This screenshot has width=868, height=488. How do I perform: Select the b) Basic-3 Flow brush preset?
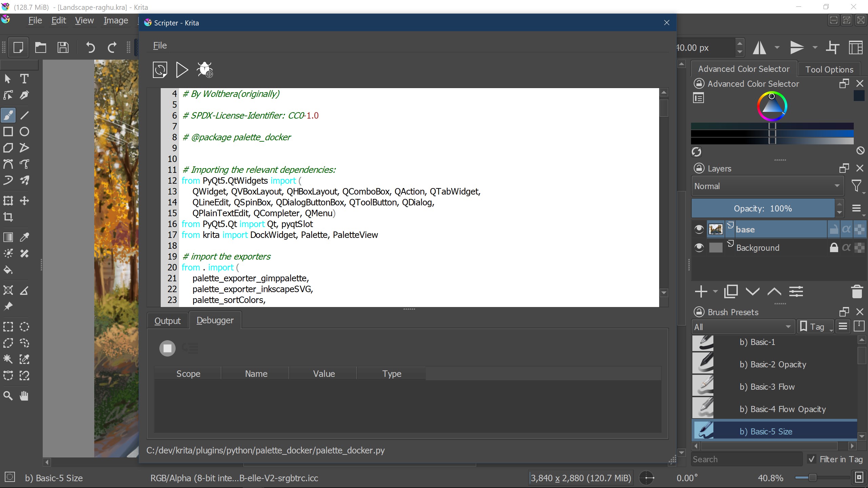767,386
